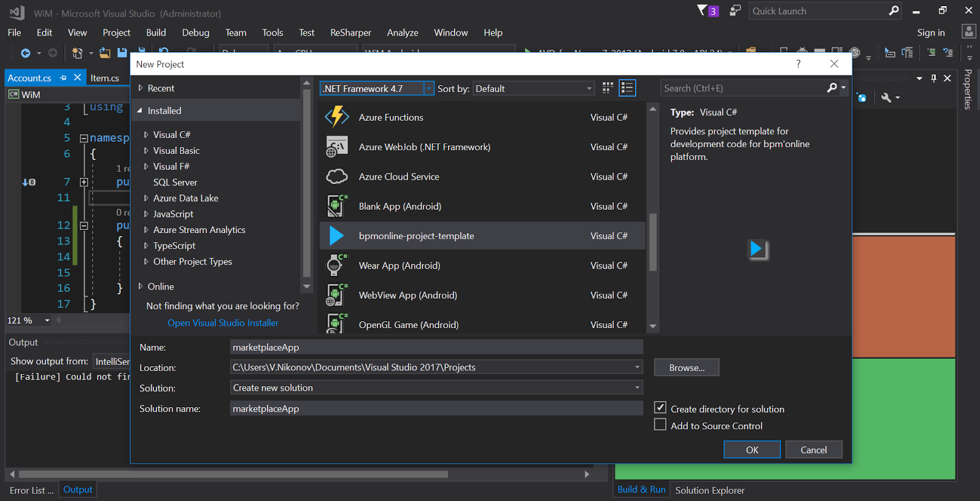Click the category tree vertical scrollbar thumb
Viewport: 980px width, 501px height.
pos(307,183)
